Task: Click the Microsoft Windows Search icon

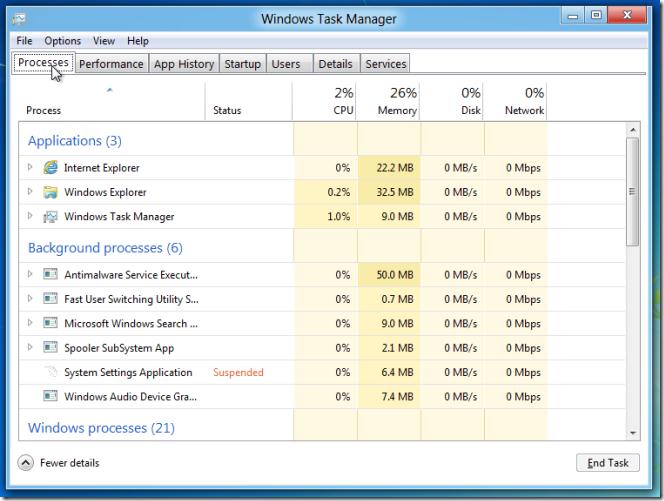Action: point(50,323)
